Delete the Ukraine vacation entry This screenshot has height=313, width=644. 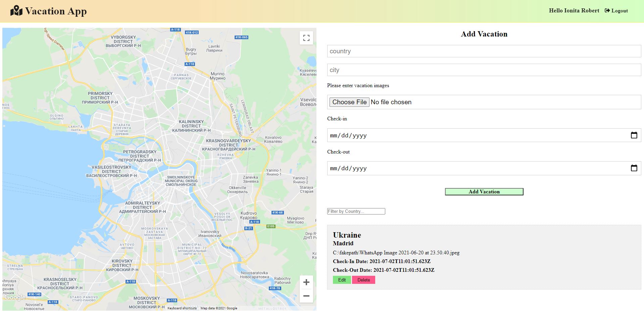(x=363, y=280)
